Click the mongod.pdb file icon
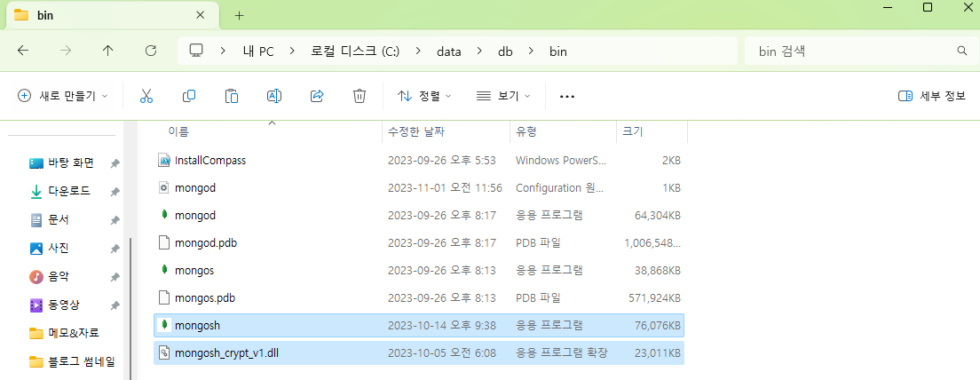Screen dimensions: 980x380 pos(163,242)
